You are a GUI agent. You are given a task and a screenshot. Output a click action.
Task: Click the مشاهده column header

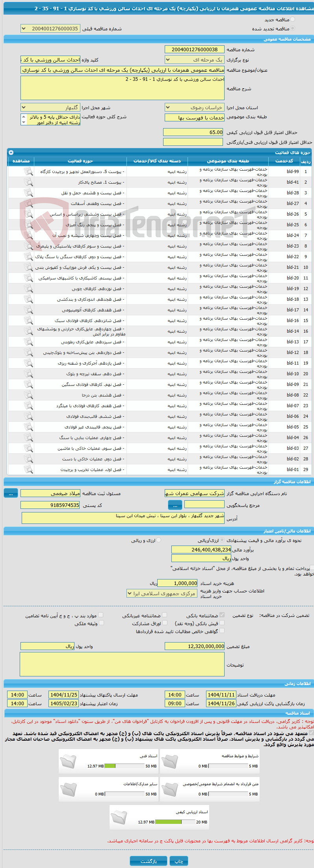(x=21, y=161)
